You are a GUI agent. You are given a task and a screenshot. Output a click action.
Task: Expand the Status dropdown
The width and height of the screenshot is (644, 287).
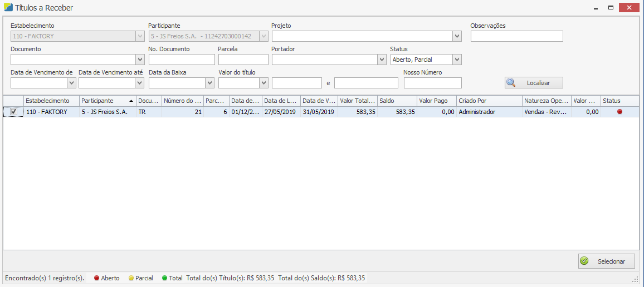coord(457,60)
